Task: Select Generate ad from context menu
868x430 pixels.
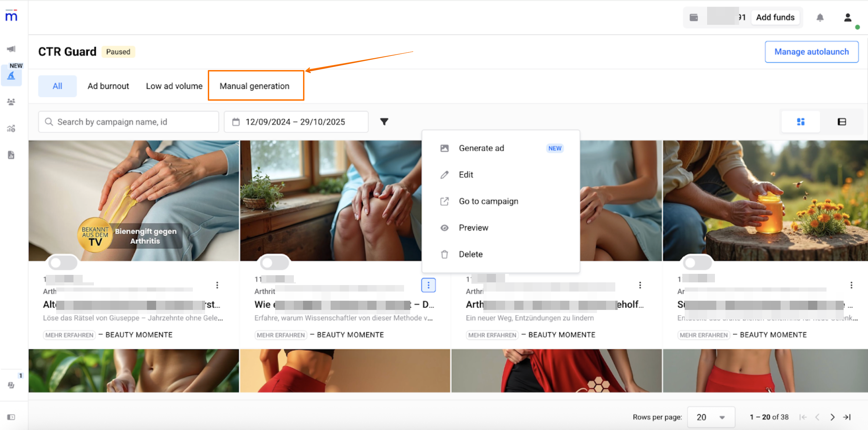Action: tap(481, 148)
